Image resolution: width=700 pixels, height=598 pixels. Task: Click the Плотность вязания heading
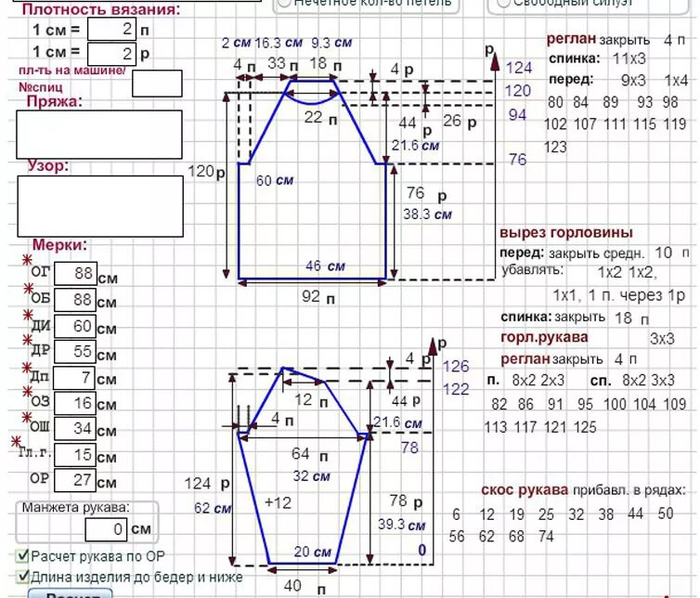(101, 9)
